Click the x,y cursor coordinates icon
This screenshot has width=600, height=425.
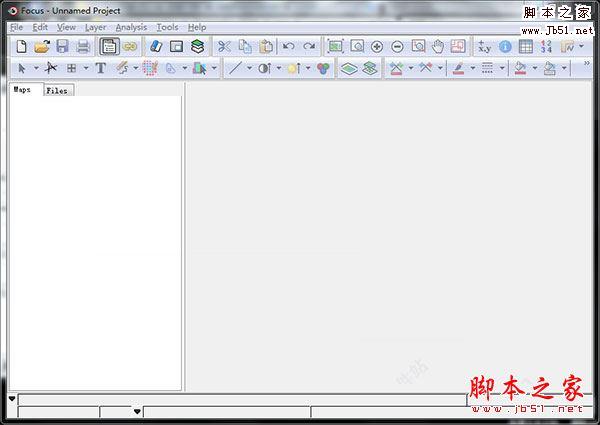(x=484, y=47)
